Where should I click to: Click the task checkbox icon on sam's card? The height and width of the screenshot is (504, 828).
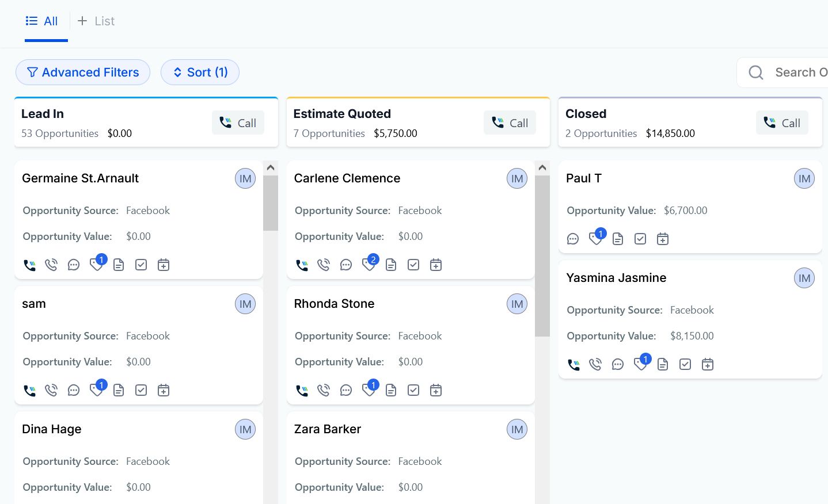coord(141,390)
